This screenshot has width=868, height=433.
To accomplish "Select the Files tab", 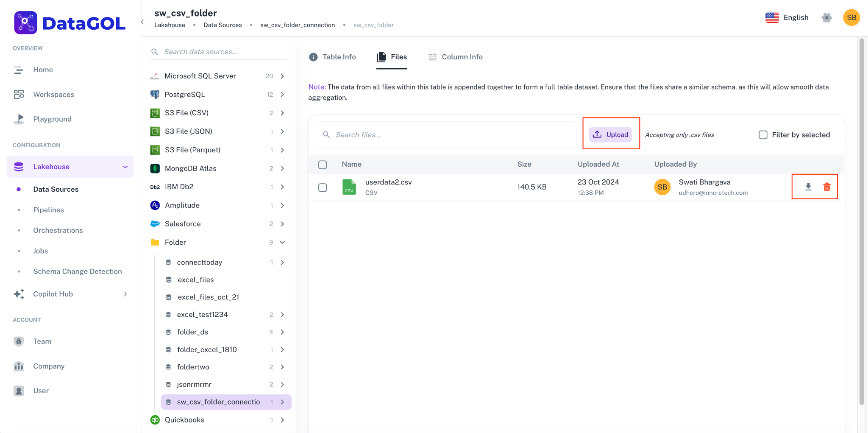I will 392,57.
